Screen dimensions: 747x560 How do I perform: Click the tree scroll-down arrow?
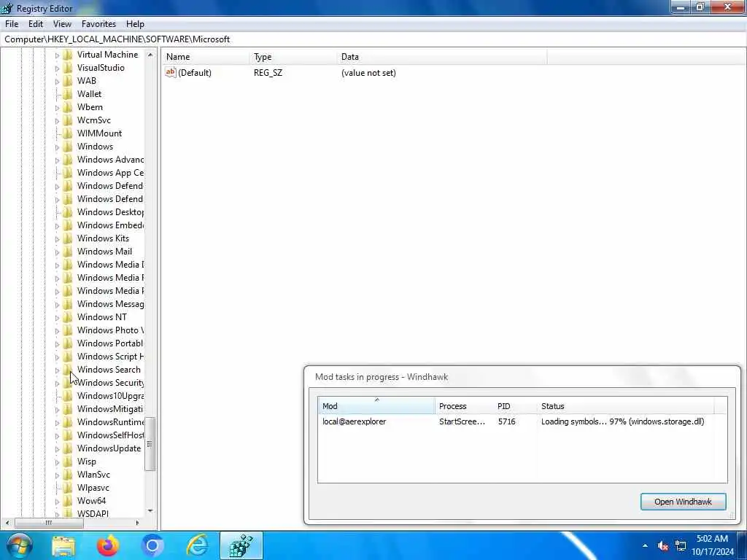(150, 511)
